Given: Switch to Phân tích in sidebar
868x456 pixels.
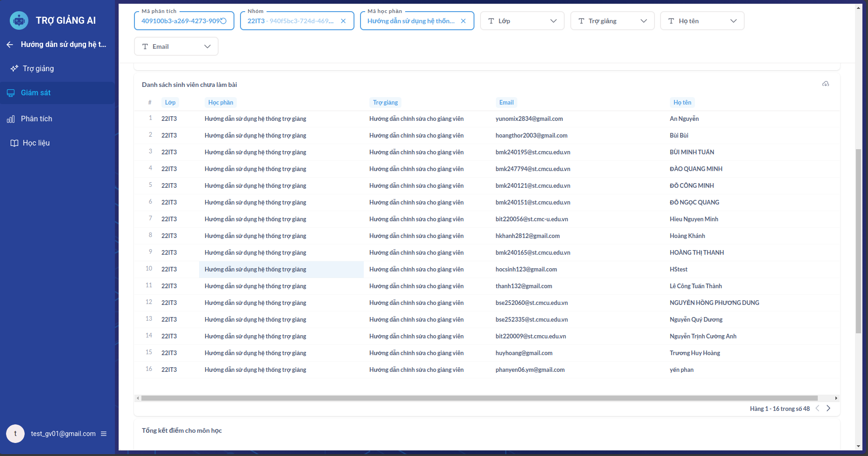Looking at the screenshot, I should click(36, 119).
